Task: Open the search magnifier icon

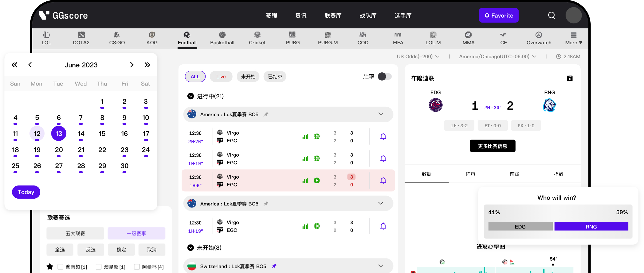Action: point(551,15)
